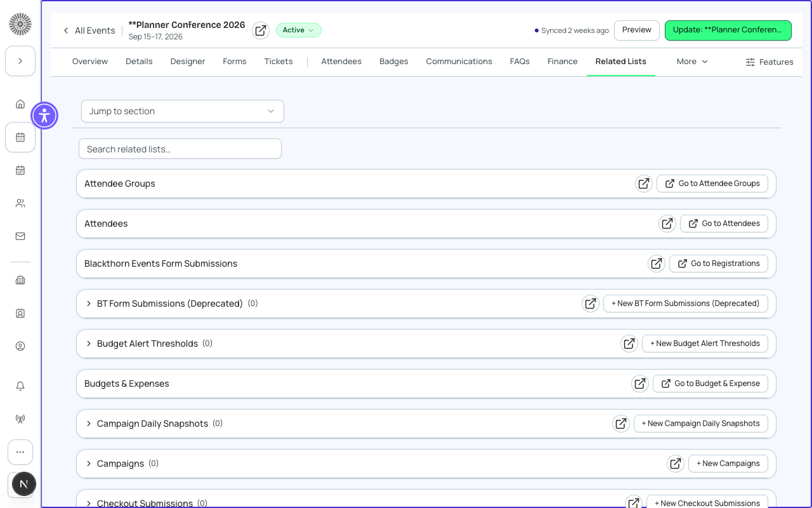The height and width of the screenshot is (508, 812).
Task: Click the Search related lists field
Action: click(x=180, y=149)
